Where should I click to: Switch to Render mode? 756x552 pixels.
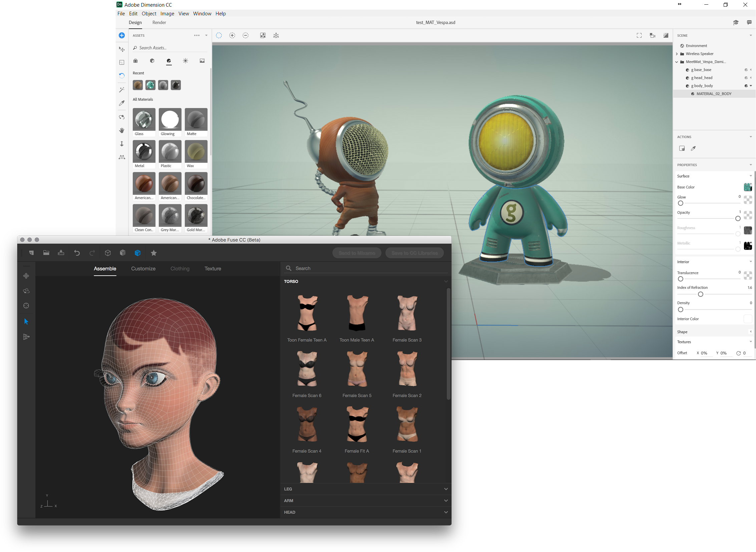[159, 22]
